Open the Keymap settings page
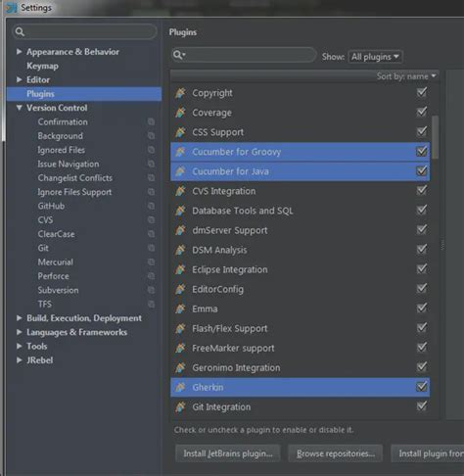 click(42, 66)
